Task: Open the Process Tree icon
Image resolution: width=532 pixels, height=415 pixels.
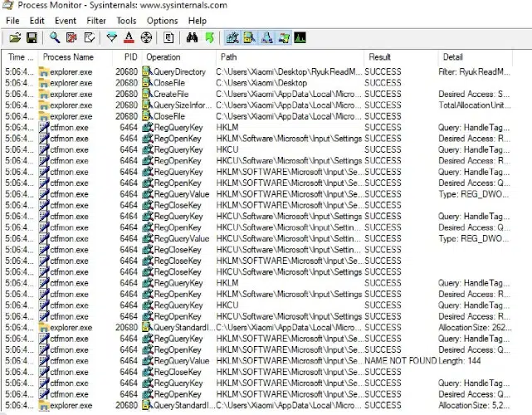Action: pyautogui.click(x=168, y=37)
